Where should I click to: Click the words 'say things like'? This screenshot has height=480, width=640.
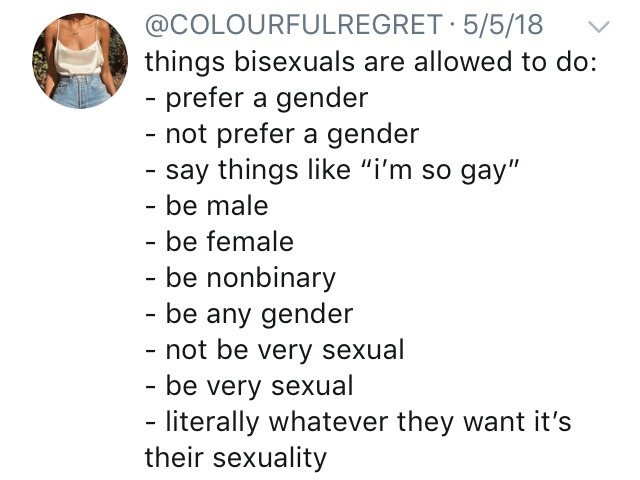(x=238, y=170)
